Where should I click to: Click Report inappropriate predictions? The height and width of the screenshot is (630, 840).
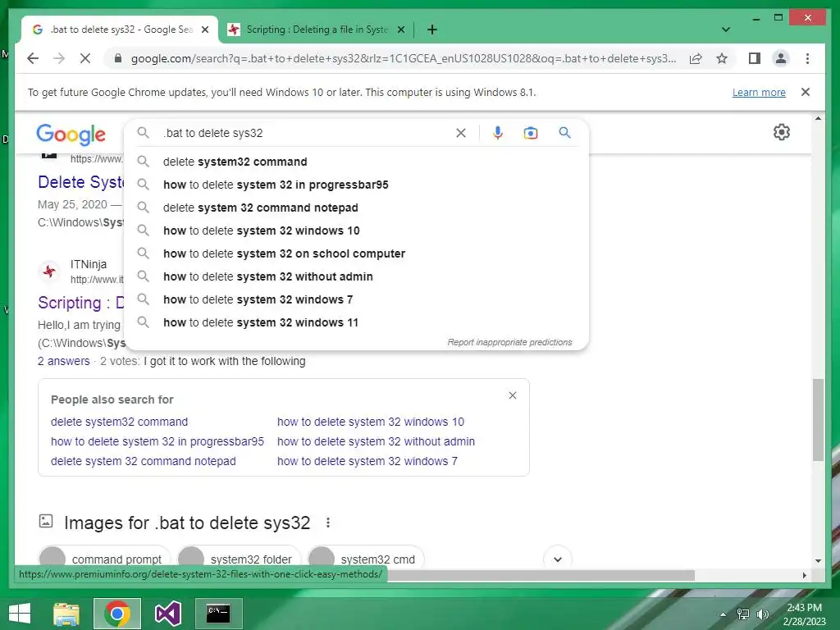(509, 342)
